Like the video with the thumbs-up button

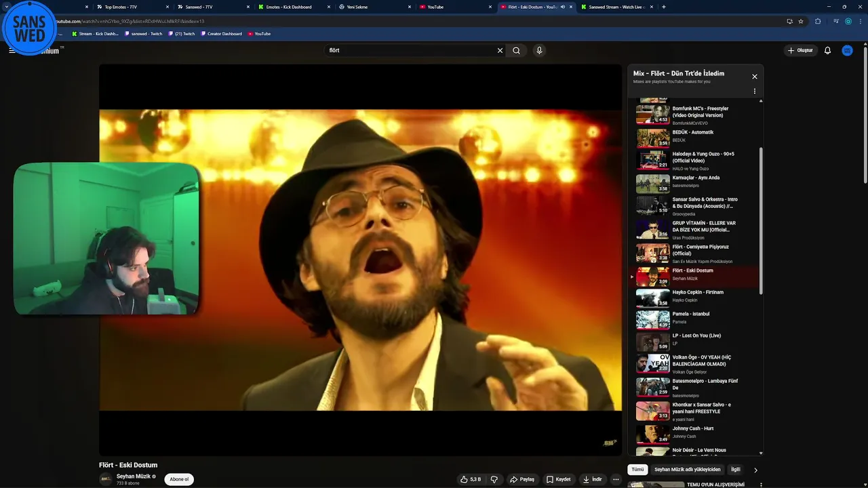(471, 479)
